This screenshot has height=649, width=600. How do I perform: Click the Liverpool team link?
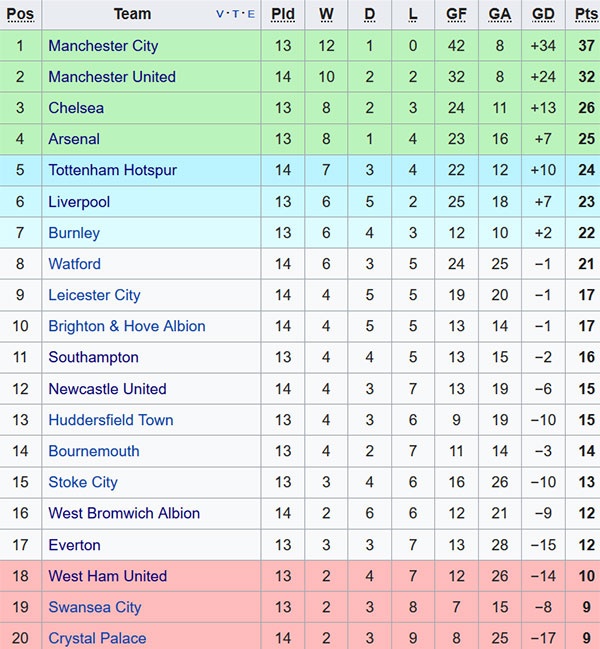[x=79, y=202]
